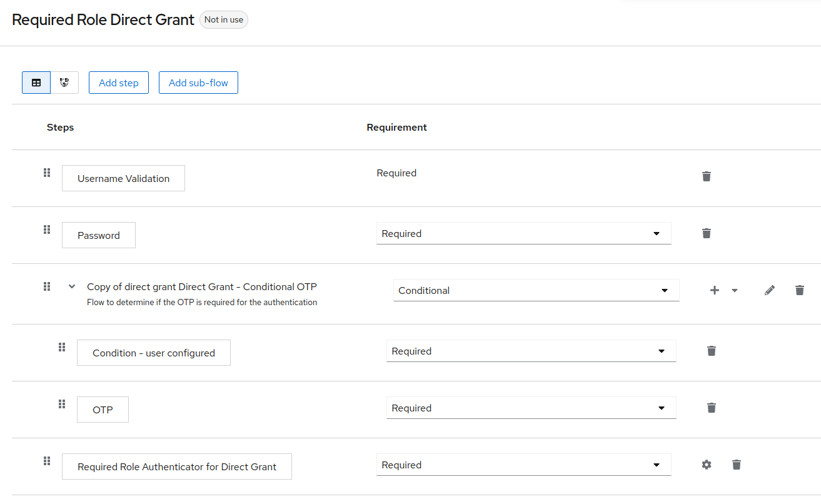This screenshot has height=504, width=821.
Task: Open OTP step requirement dropdown
Action: 531,408
